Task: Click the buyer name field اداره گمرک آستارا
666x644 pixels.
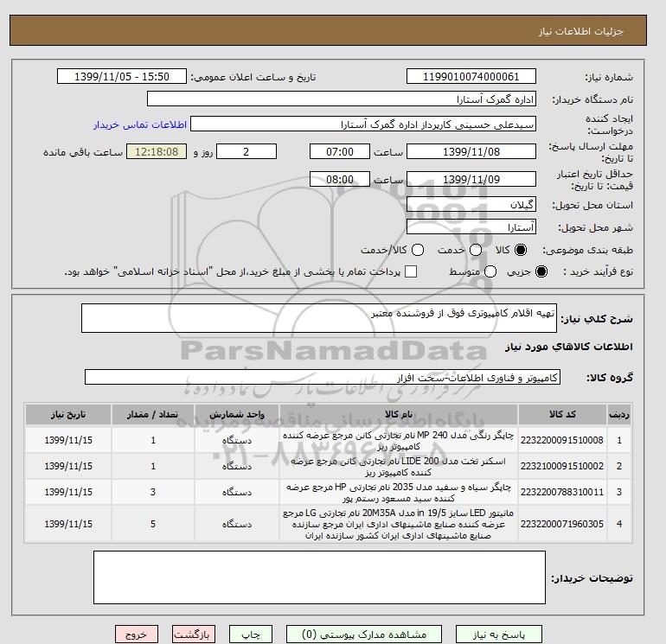Action: tap(342, 99)
